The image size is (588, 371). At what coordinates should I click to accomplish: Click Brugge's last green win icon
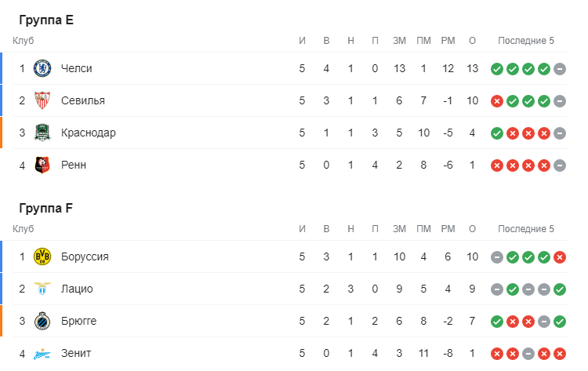coord(559,322)
